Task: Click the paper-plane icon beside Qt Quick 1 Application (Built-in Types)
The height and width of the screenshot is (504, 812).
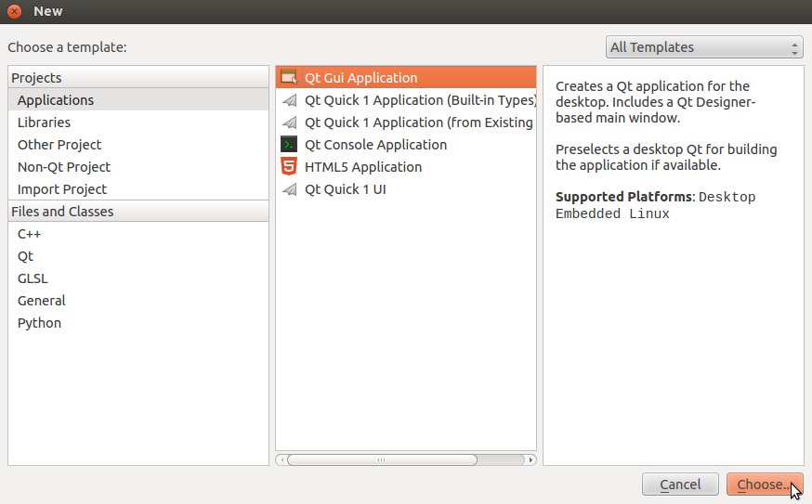Action: [290, 100]
